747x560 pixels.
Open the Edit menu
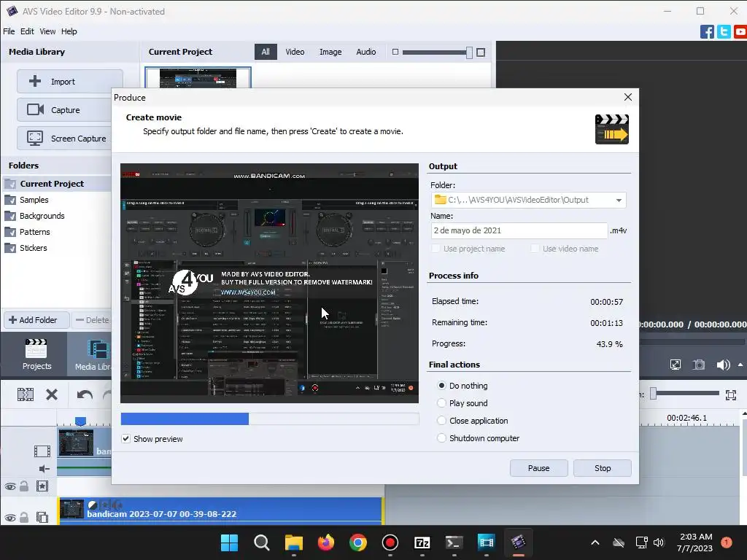click(x=27, y=31)
